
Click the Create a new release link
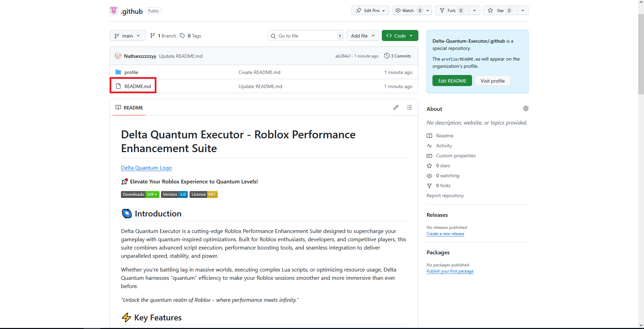[x=445, y=234]
